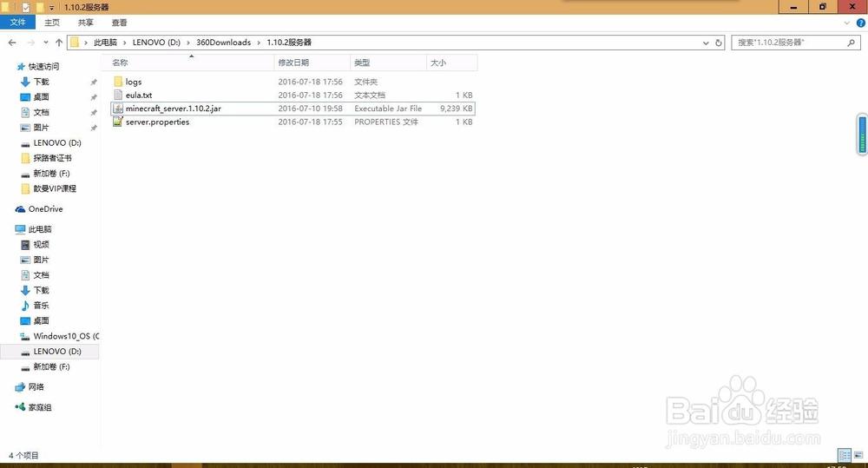
Task: Open 歆曼VIP课程 folder in sidebar
Action: coord(54,189)
